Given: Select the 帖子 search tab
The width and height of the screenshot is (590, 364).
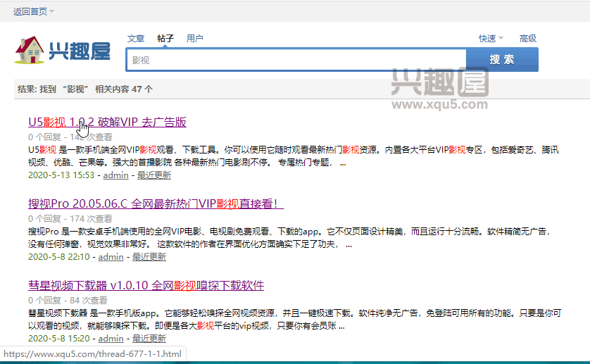Looking at the screenshot, I should [165, 39].
